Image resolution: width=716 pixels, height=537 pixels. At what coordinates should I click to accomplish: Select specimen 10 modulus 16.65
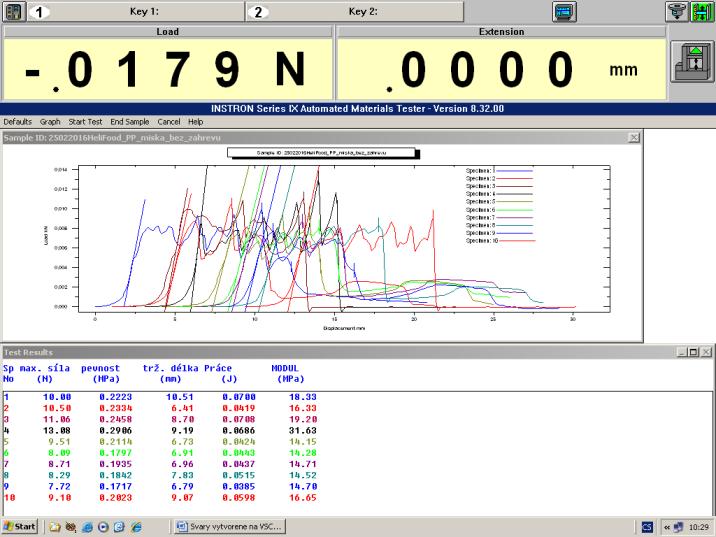303,498
